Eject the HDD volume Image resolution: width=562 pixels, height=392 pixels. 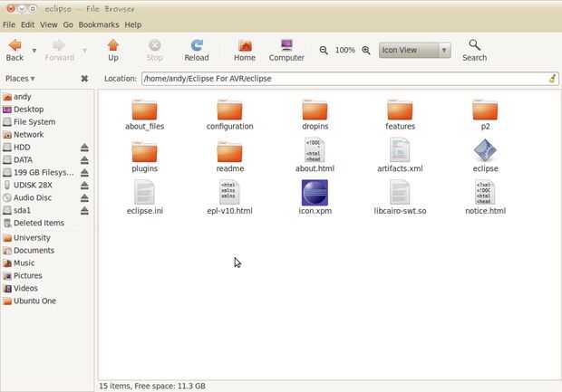(x=84, y=148)
